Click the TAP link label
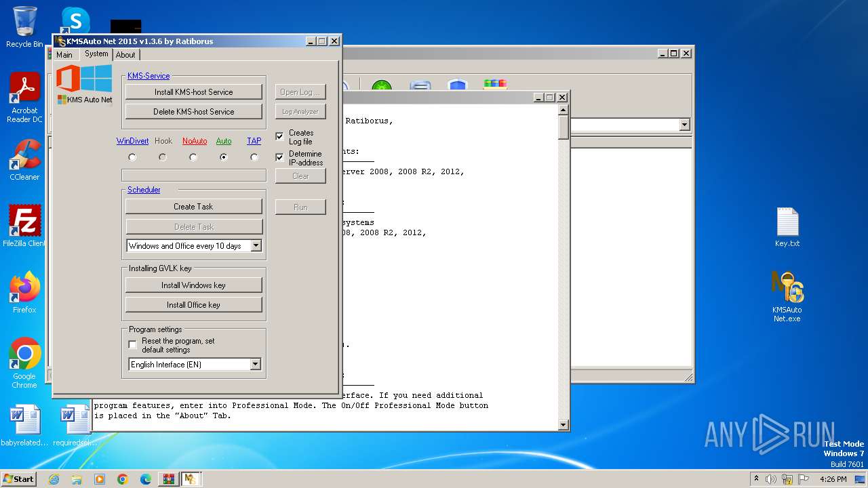The height and width of the screenshot is (488, 868). coord(254,141)
